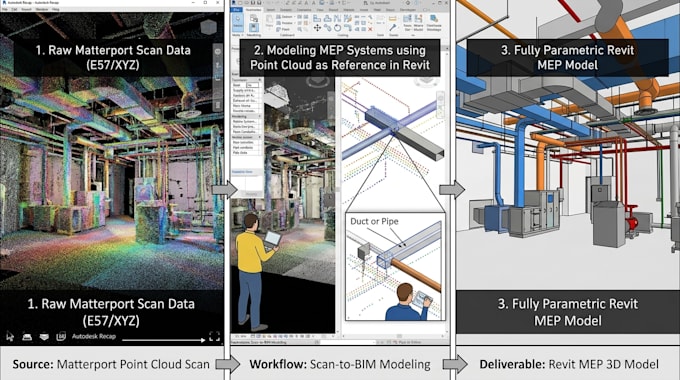
Task: Open the Edit menu in Autodesk Recap
Action: click(x=14, y=9)
